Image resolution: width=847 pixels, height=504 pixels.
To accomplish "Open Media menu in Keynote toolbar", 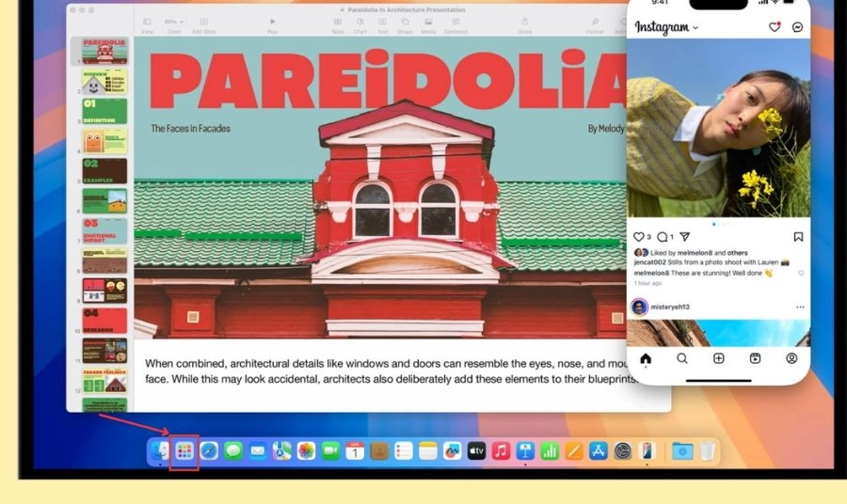I will (x=428, y=24).
